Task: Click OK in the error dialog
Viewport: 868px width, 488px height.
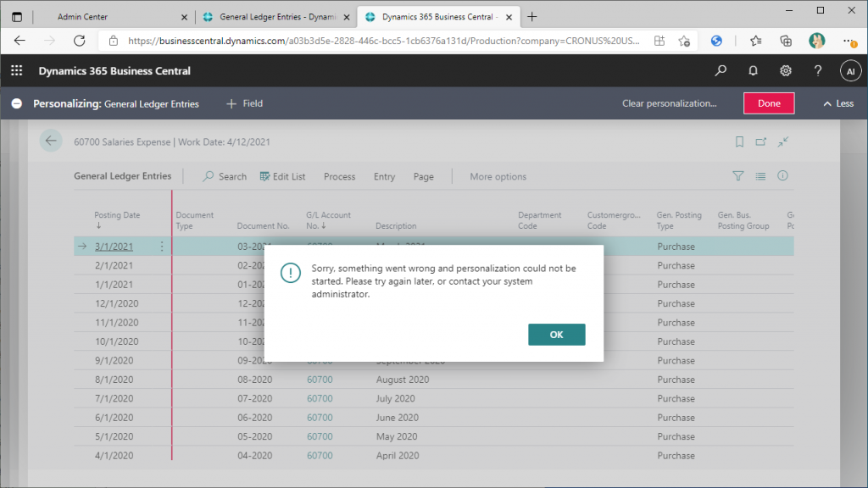Action: pos(556,334)
